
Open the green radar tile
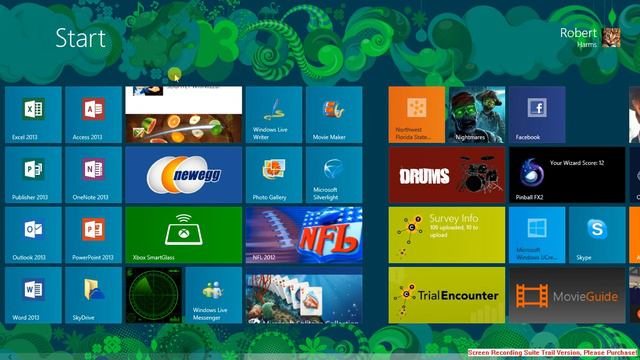tap(153, 295)
